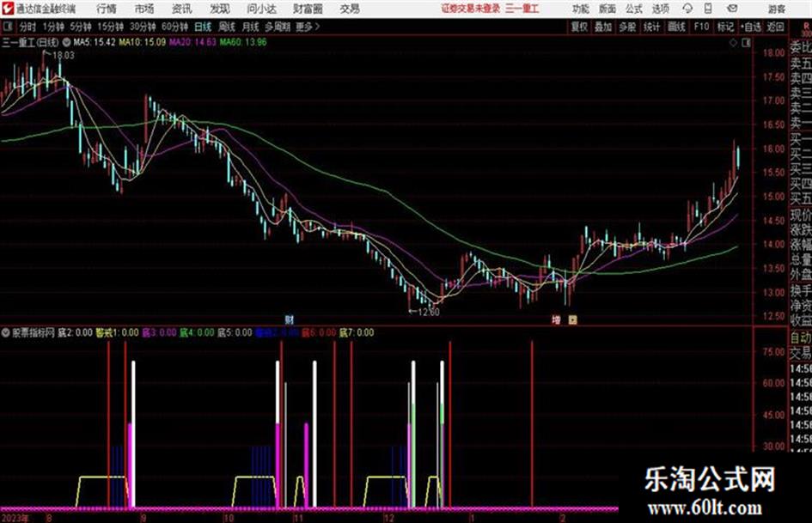Click the 2023年 label on time axis
This screenshot has height=523, width=812.
tap(15, 517)
